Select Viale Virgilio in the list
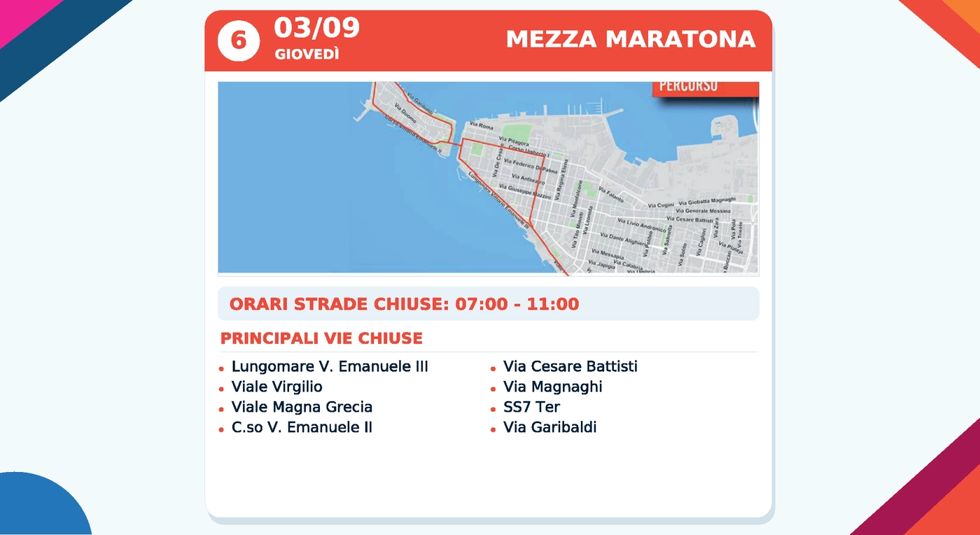Image resolution: width=980 pixels, height=535 pixels. [x=277, y=387]
